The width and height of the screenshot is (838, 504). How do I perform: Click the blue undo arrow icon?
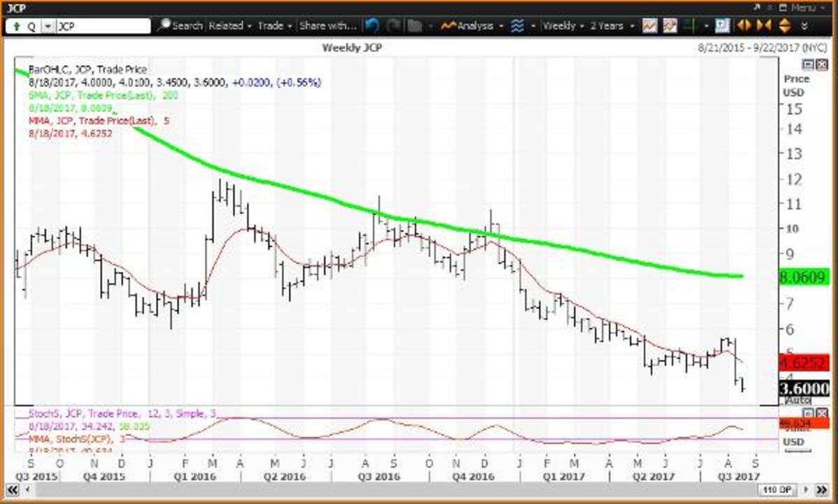pos(372,26)
